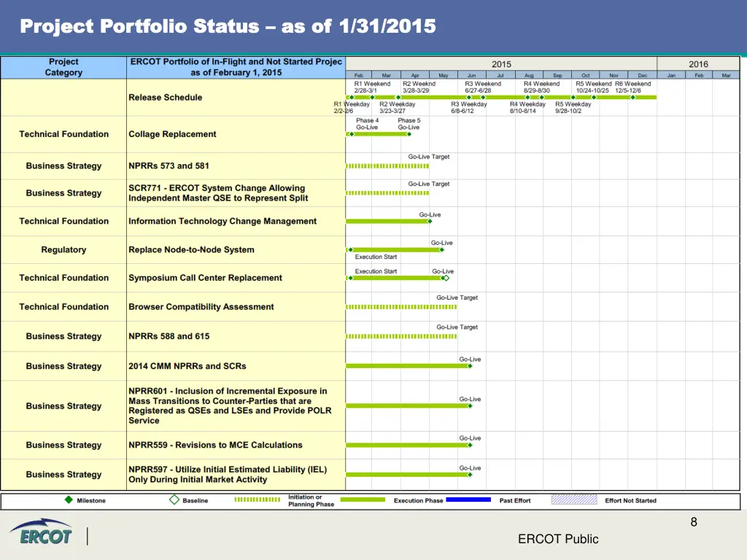The width and height of the screenshot is (747, 560).
Task: Click the R5 Weekday 9/28-10/2 label
Action: pyautogui.click(x=573, y=108)
